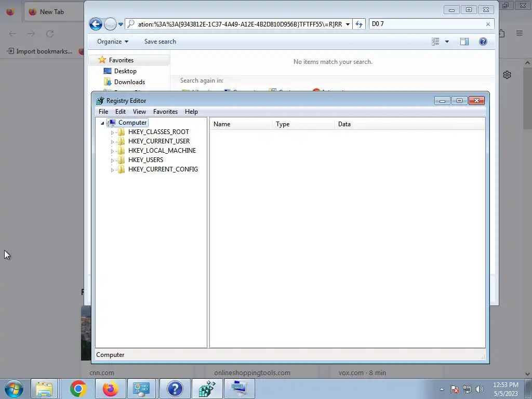
Task: Open the Windows Start menu
Action: click(x=14, y=389)
